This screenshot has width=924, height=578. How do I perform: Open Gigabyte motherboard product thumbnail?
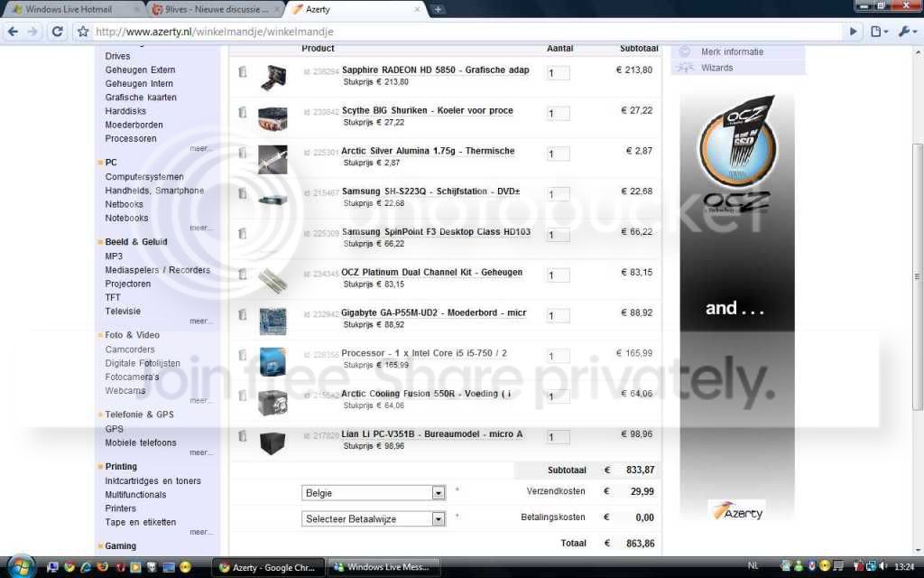pos(273,322)
